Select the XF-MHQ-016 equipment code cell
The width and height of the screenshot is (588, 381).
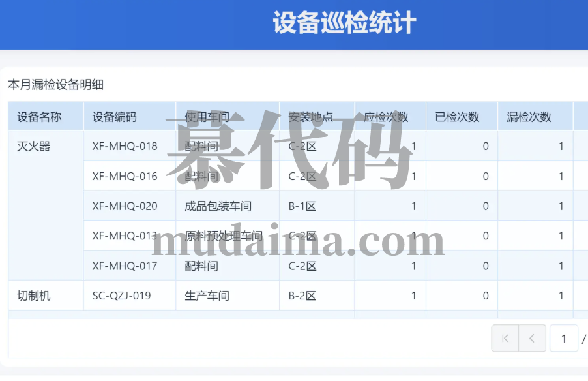pos(125,176)
